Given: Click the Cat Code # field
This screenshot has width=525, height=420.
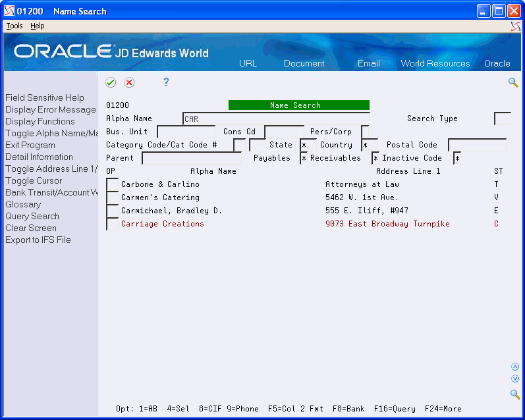Looking at the screenshot, I should 257,145.
